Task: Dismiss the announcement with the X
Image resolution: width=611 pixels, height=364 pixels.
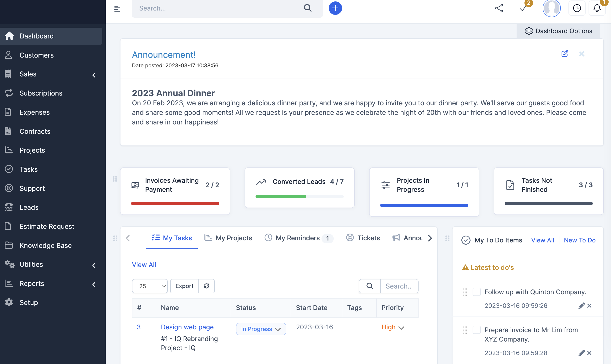Action: [x=582, y=54]
